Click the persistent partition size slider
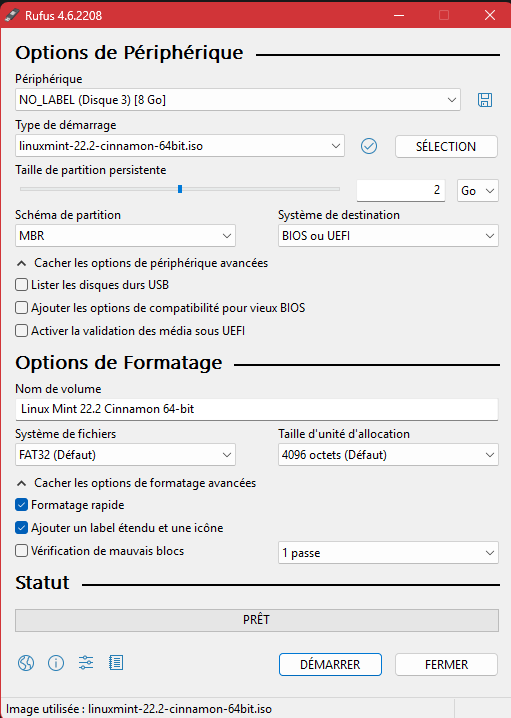 pyautogui.click(x=180, y=189)
